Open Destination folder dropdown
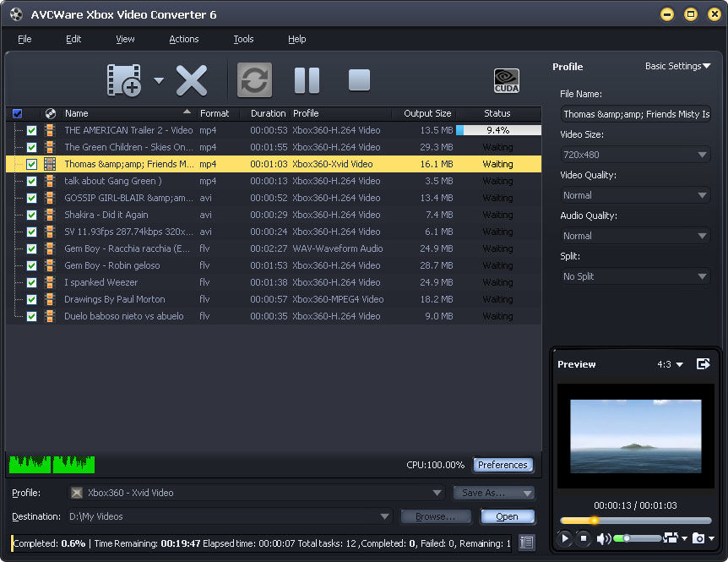Viewport: 728px width, 562px height. coord(230,516)
